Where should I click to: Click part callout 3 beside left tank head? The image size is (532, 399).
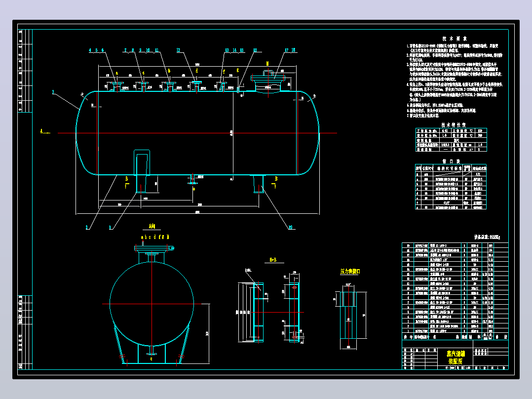point(53,92)
